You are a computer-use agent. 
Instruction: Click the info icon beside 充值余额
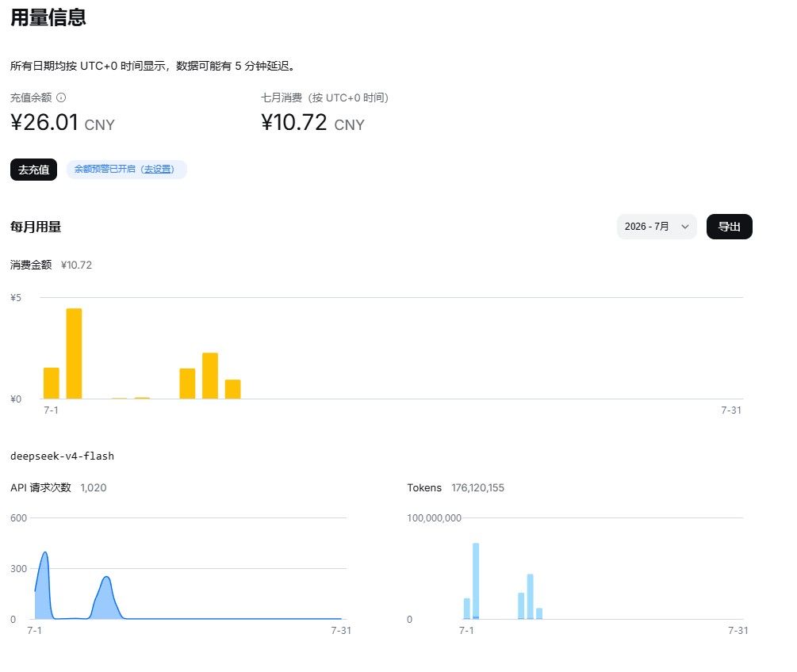click(x=61, y=97)
